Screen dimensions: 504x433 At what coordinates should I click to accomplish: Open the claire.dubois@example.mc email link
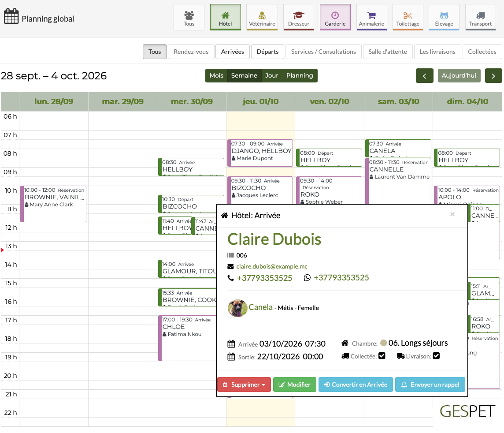(272, 266)
